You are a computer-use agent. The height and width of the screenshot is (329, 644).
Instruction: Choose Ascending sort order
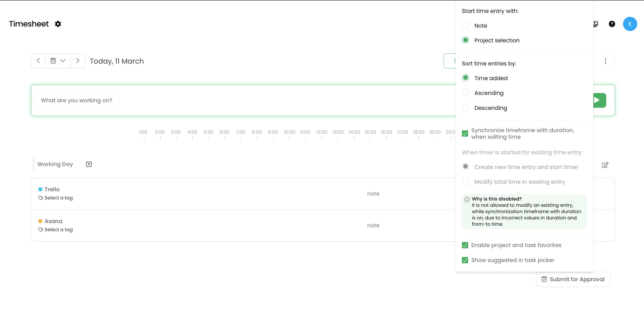coord(465,93)
